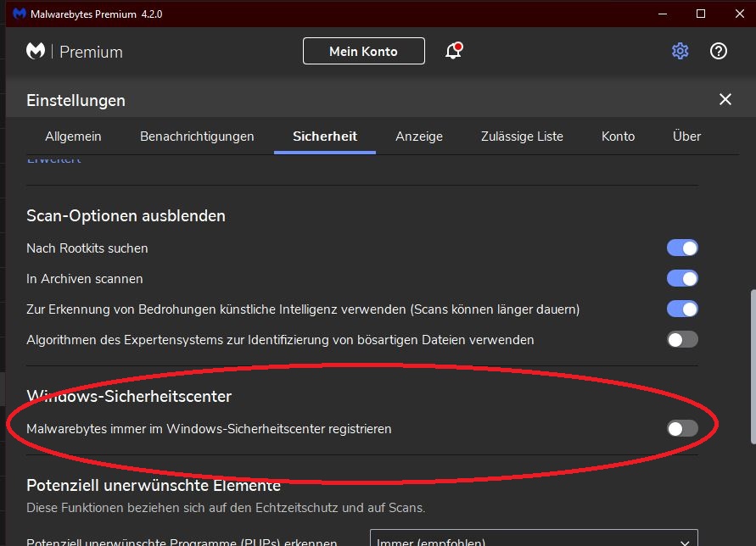Click the Potenziell unerwünschte Elemente heading

(x=154, y=485)
